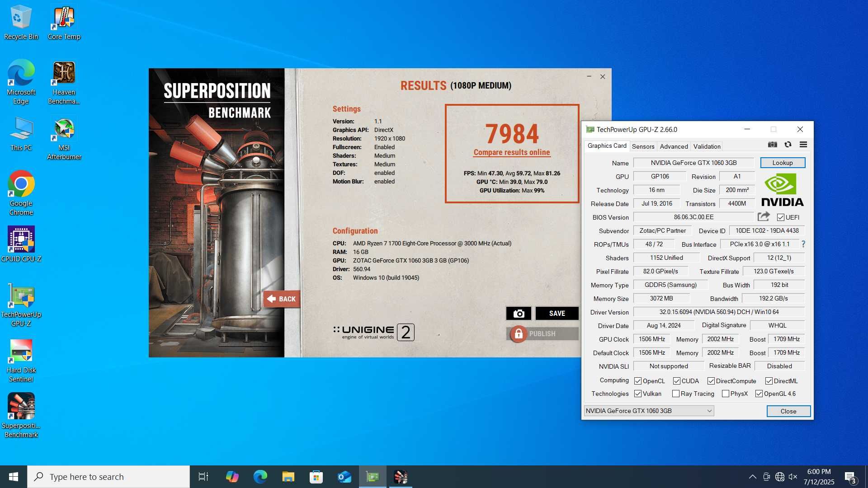Click the Resizable BAR Disabled field

(x=779, y=366)
